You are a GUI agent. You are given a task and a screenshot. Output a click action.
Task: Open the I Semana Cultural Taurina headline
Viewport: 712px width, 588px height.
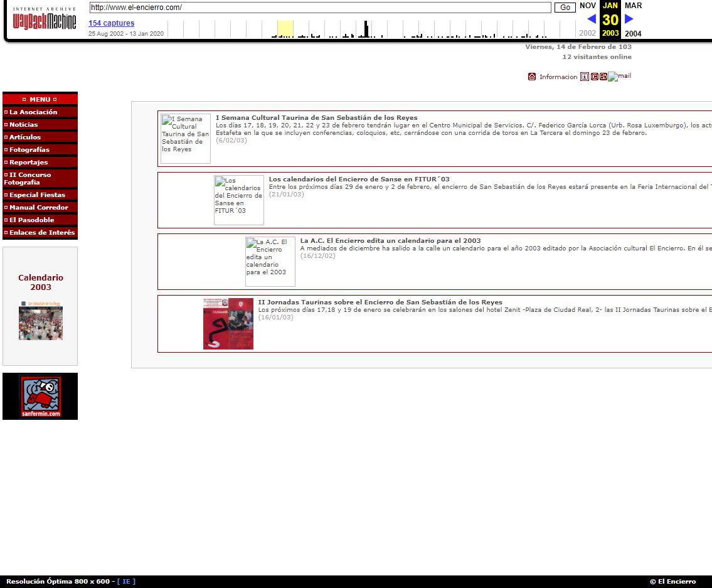316,117
